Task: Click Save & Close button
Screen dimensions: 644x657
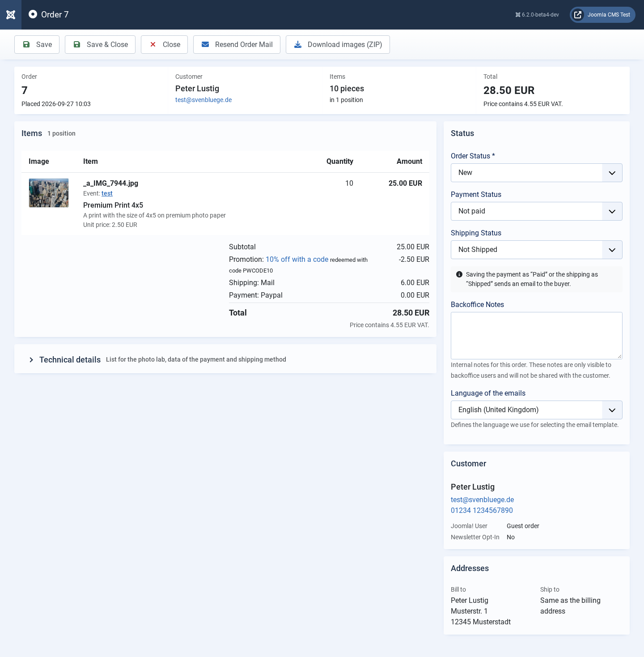Action: click(100, 45)
